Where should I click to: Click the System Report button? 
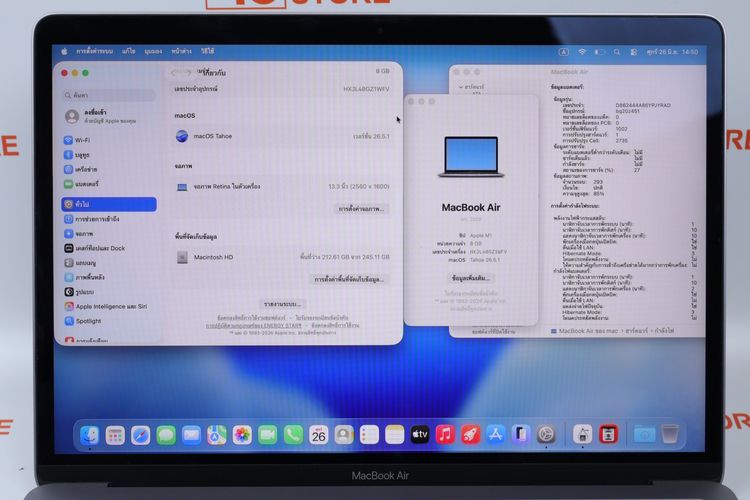click(282, 304)
